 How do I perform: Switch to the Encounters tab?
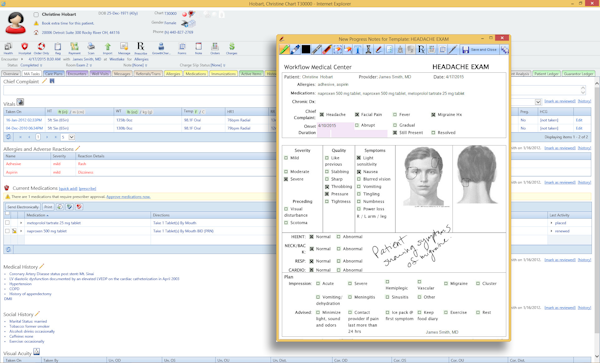[77, 73]
